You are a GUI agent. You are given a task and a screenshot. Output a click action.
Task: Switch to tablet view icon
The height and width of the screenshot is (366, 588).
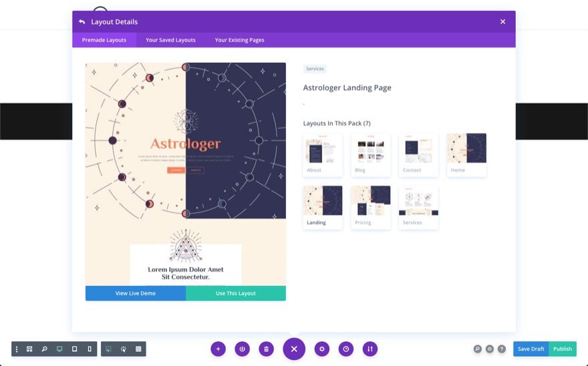click(x=74, y=349)
